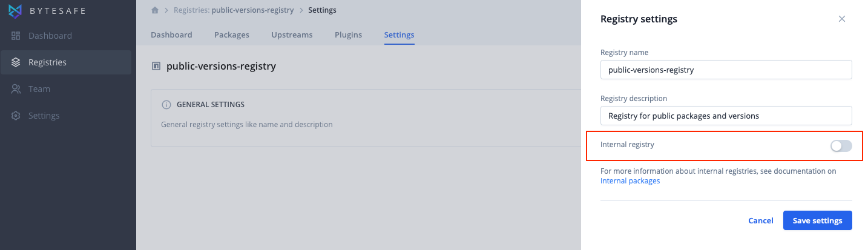
Task: Click the Registry name input field
Action: (726, 70)
